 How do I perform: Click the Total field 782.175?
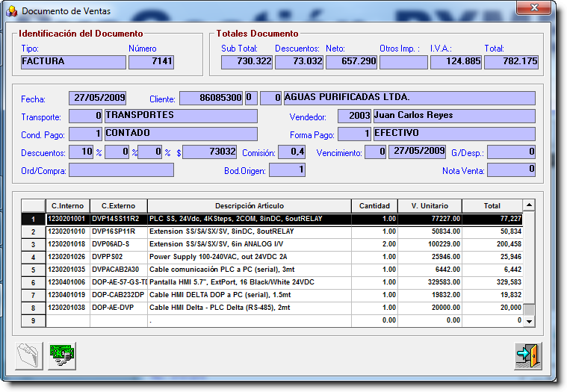(511, 62)
